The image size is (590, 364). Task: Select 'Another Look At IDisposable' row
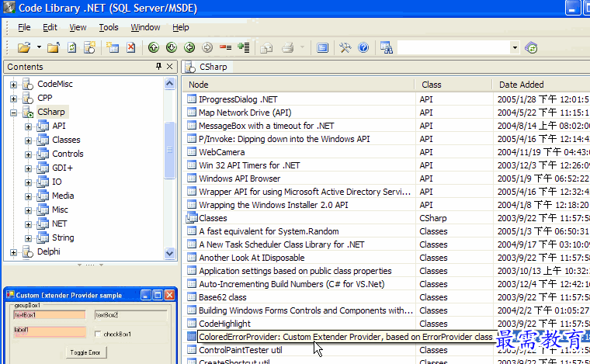pyautogui.click(x=252, y=258)
